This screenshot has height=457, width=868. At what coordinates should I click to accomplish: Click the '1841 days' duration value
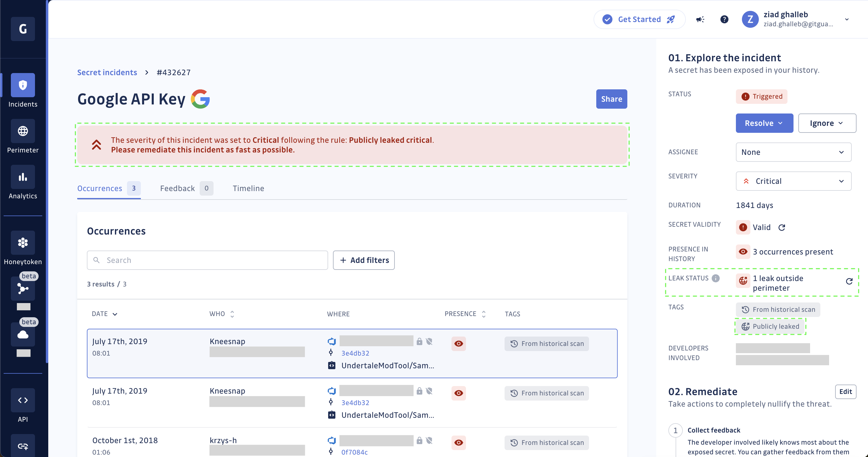point(754,205)
